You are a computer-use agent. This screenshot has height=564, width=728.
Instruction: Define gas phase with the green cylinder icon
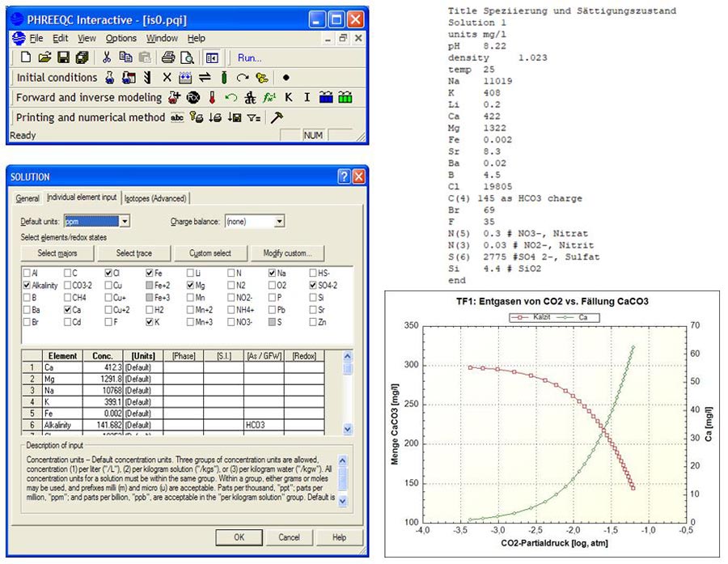[224, 78]
